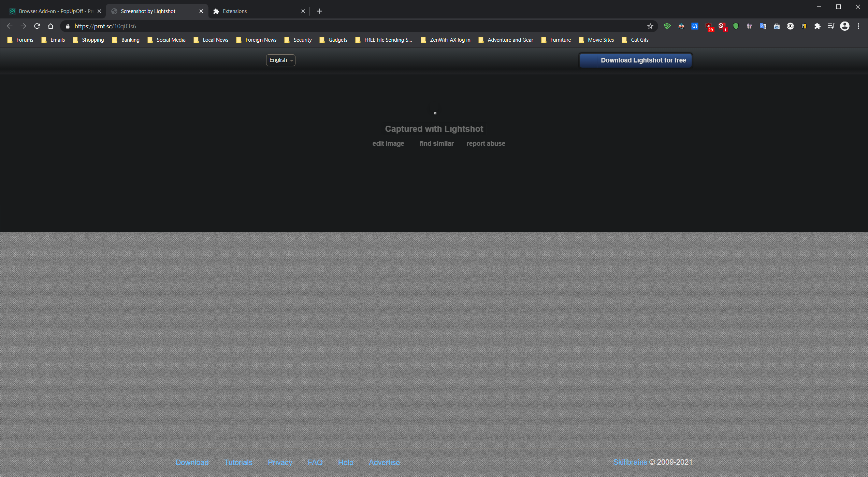
Task: Open the Security bookmarks folder
Action: point(298,40)
